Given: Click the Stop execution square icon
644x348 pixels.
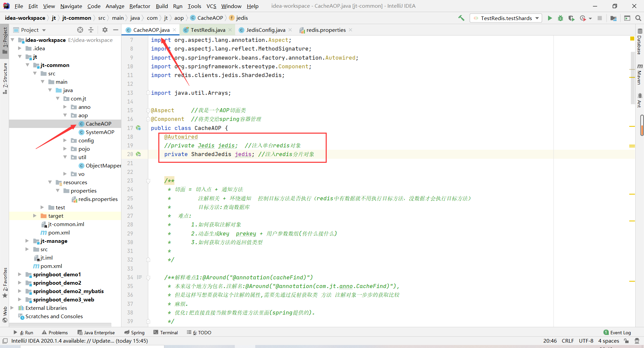Looking at the screenshot, I should pos(600,18).
